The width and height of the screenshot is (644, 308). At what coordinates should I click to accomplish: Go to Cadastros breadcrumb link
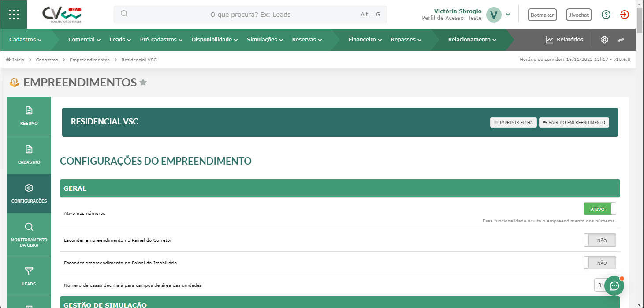pos(47,60)
